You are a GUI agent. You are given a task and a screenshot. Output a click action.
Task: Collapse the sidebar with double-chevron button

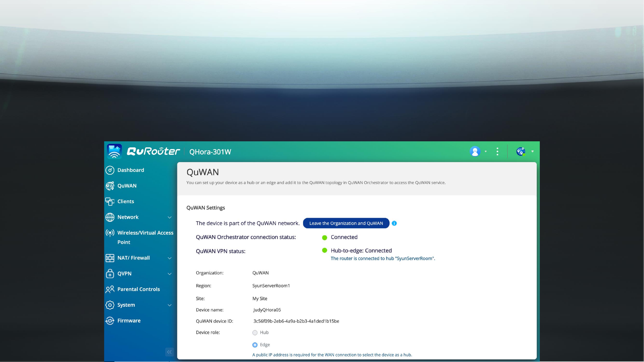[x=169, y=352]
